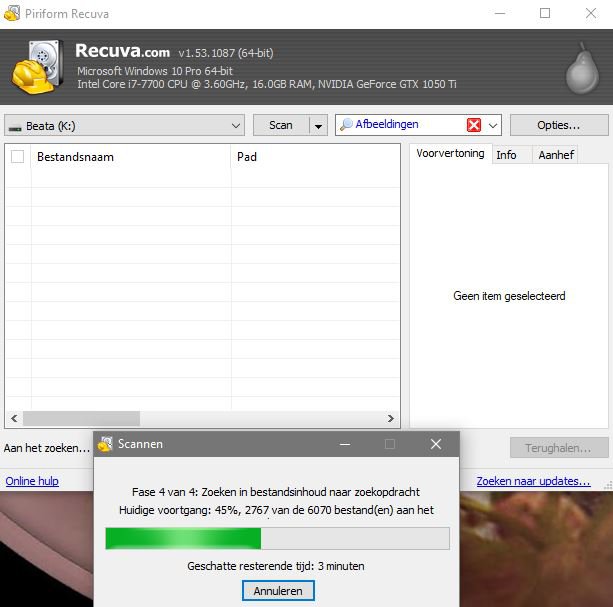Screen dimensions: 613x607
Task: Open Opties... settings
Action: coord(559,125)
